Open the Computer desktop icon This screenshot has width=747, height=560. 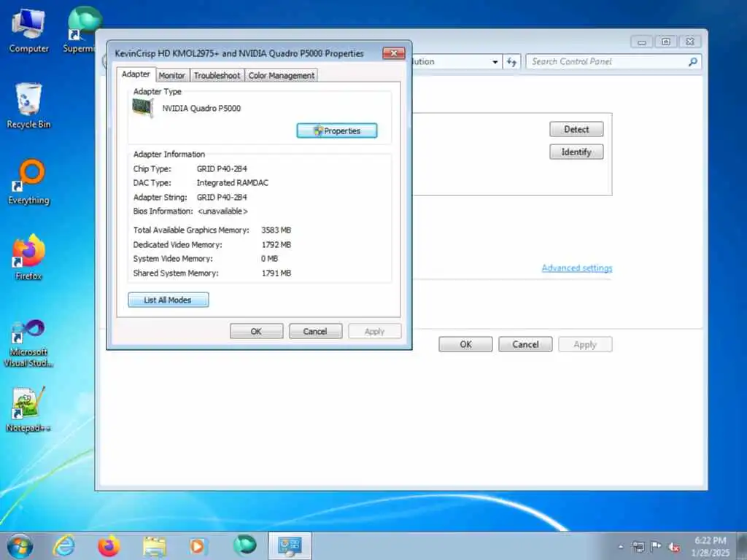coord(28,31)
